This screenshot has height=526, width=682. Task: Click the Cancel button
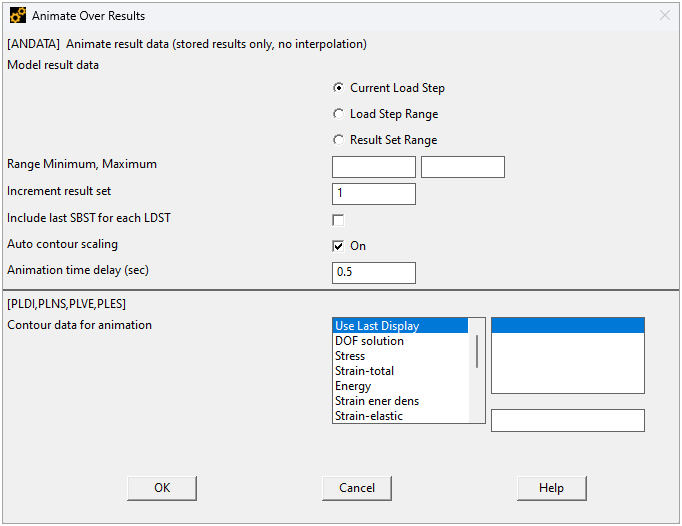point(356,488)
